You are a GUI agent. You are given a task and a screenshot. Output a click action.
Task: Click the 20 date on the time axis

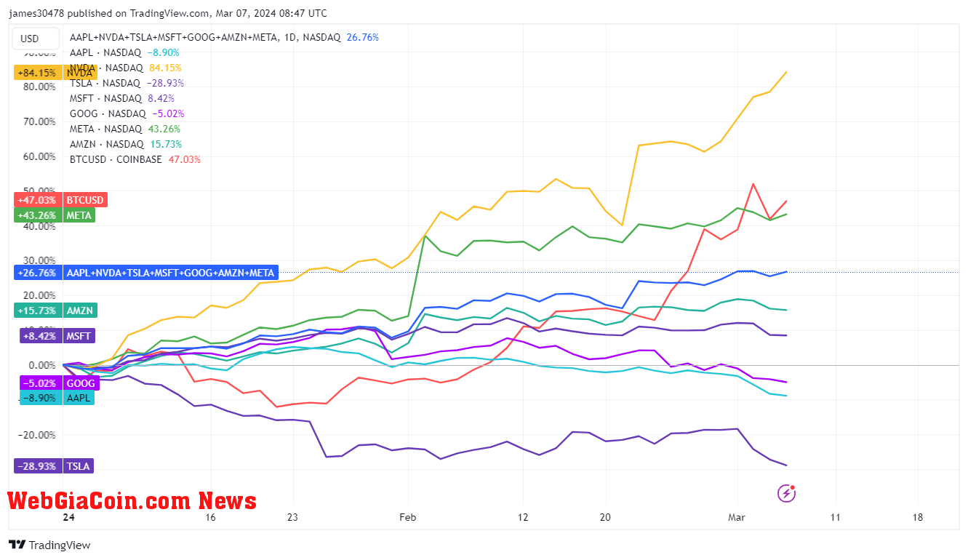605,518
